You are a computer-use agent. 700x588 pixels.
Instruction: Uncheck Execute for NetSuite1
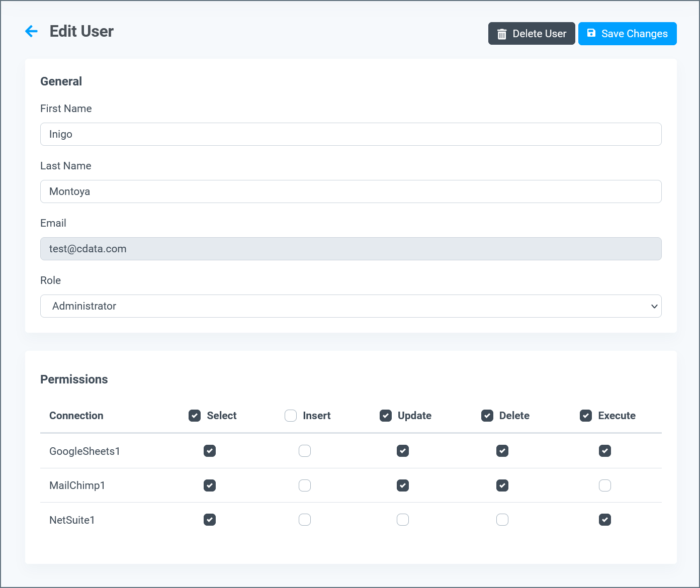point(605,520)
